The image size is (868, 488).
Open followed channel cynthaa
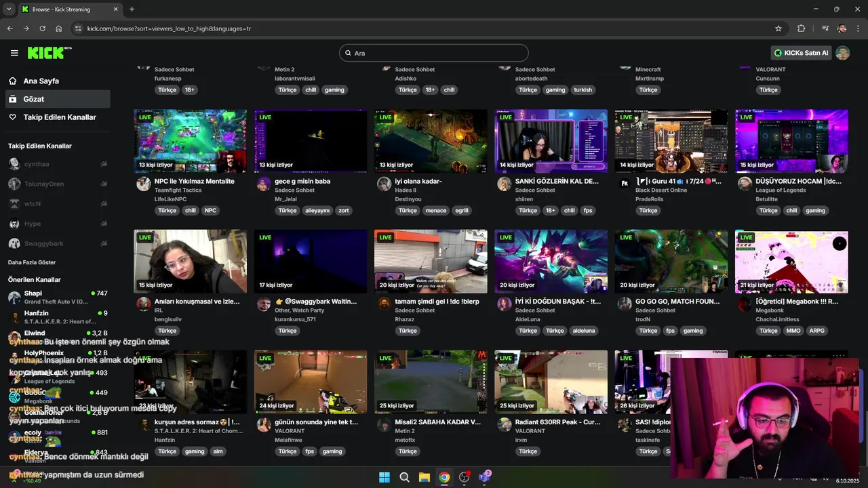[37, 164]
